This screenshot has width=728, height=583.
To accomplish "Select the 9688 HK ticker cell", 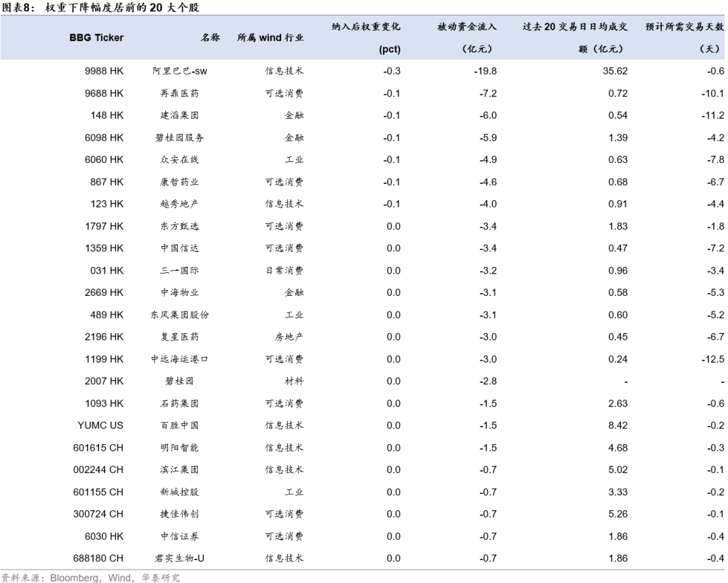I will pos(104,93).
